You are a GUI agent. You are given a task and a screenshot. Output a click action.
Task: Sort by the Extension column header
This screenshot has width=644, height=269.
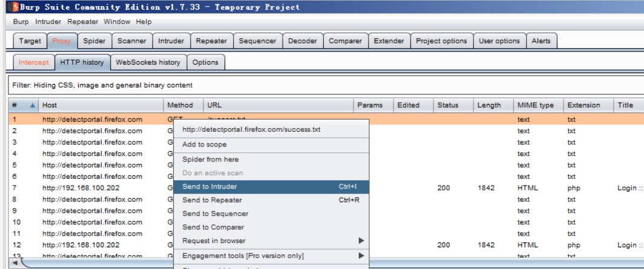click(x=588, y=105)
